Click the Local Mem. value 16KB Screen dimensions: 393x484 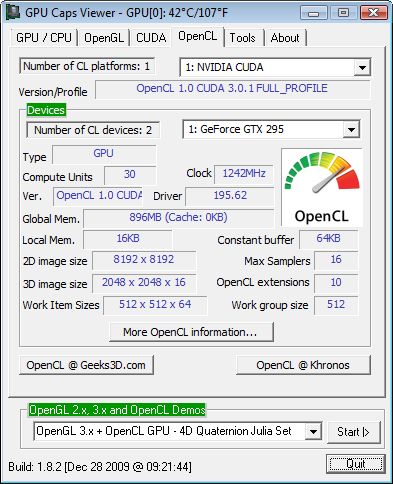tap(128, 239)
